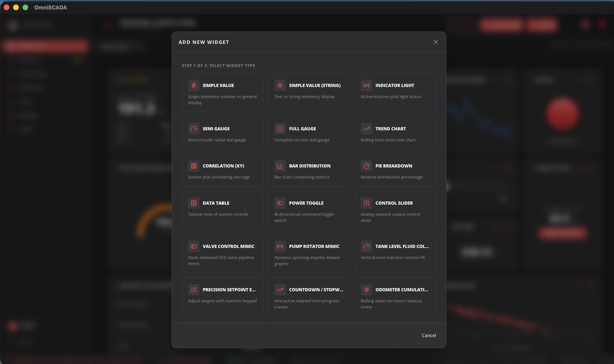Click 'Tabular view of system records' text
Viewport: 614px width, 364px height.
coord(218,214)
